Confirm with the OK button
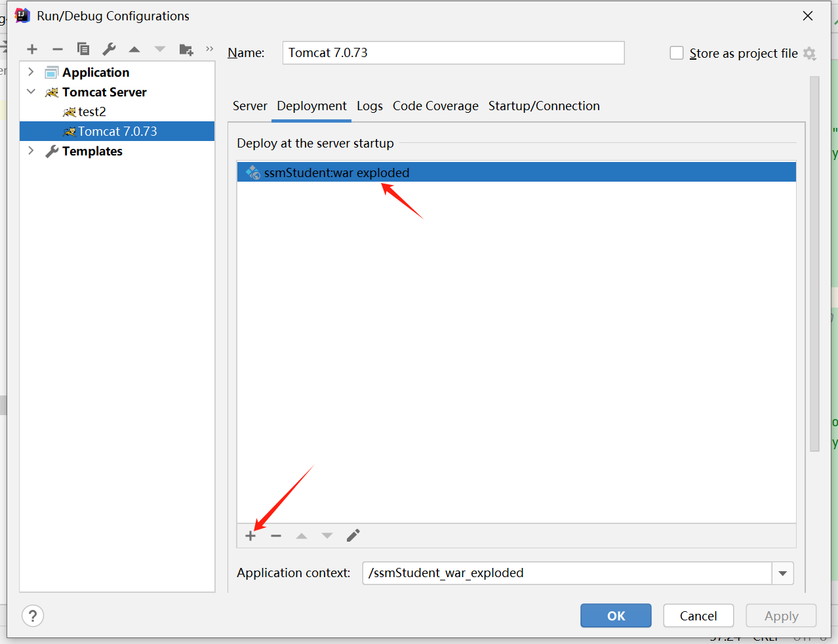 point(616,616)
